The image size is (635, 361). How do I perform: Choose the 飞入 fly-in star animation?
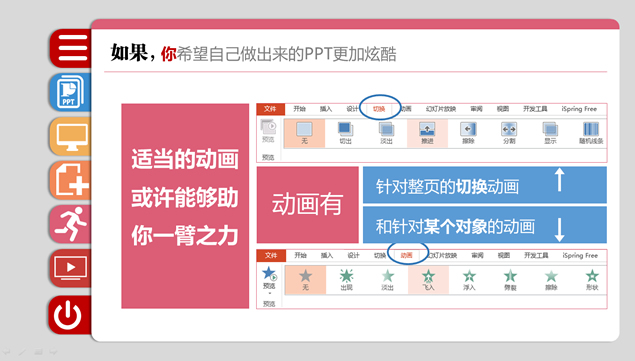tap(428, 280)
